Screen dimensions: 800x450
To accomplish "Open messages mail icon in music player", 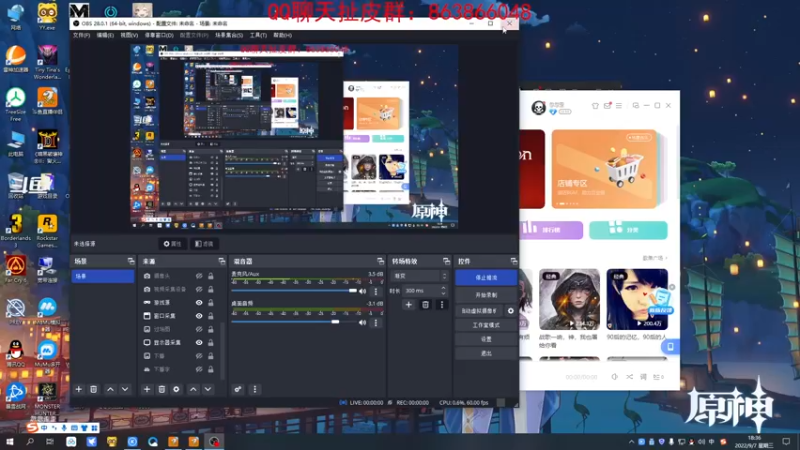I will coord(607,106).
